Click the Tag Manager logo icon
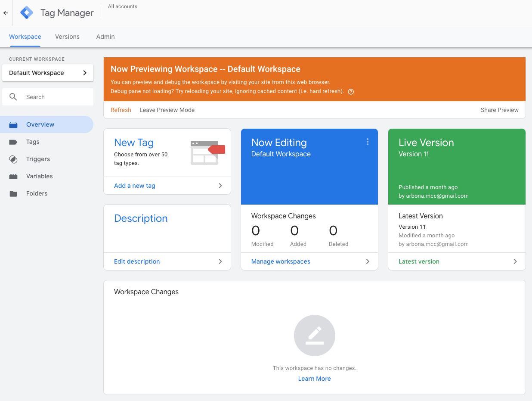Image resolution: width=532 pixels, height=401 pixels. (27, 13)
